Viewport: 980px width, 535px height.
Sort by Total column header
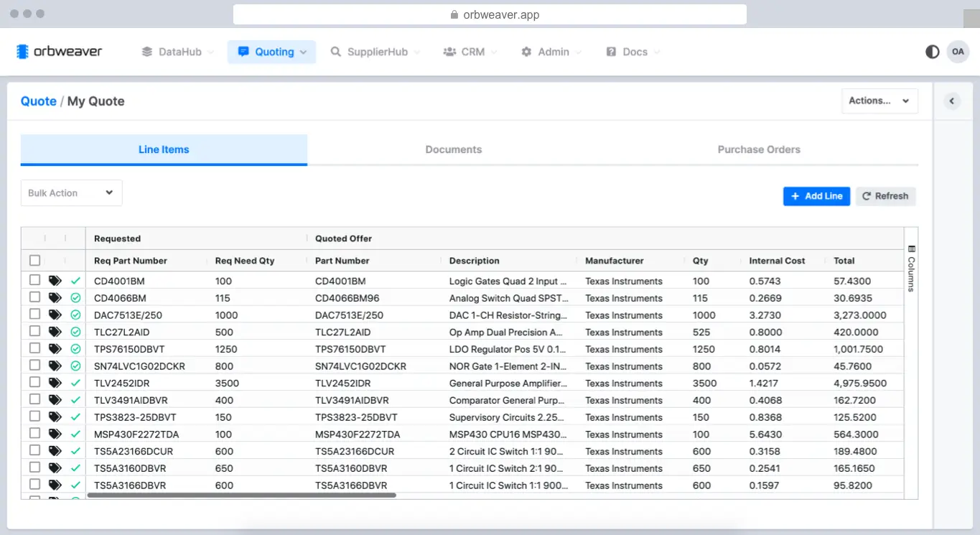point(844,261)
